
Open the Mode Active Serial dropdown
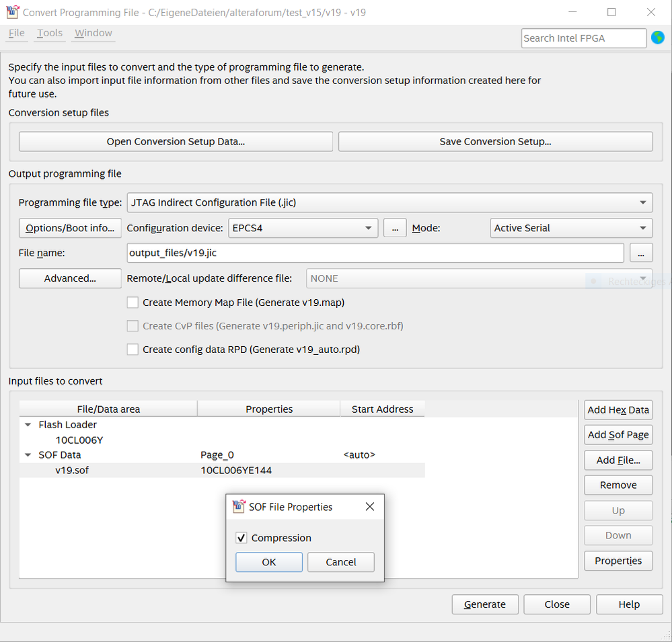click(x=571, y=228)
